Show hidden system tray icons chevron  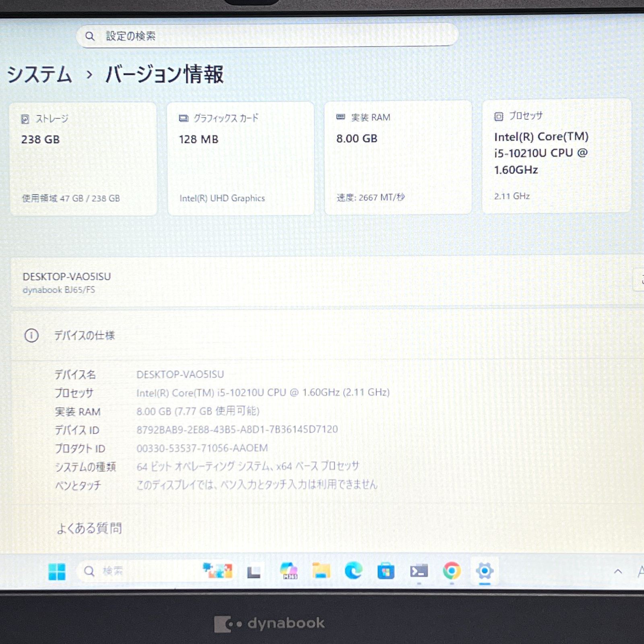(x=618, y=571)
